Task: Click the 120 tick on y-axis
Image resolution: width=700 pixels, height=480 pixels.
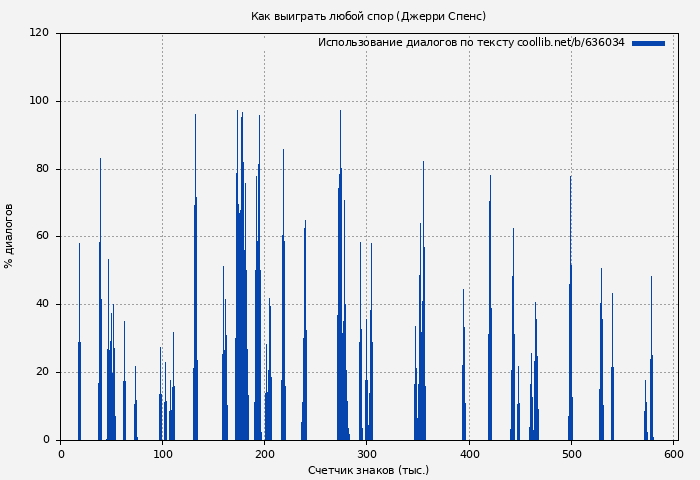Action: (39, 33)
